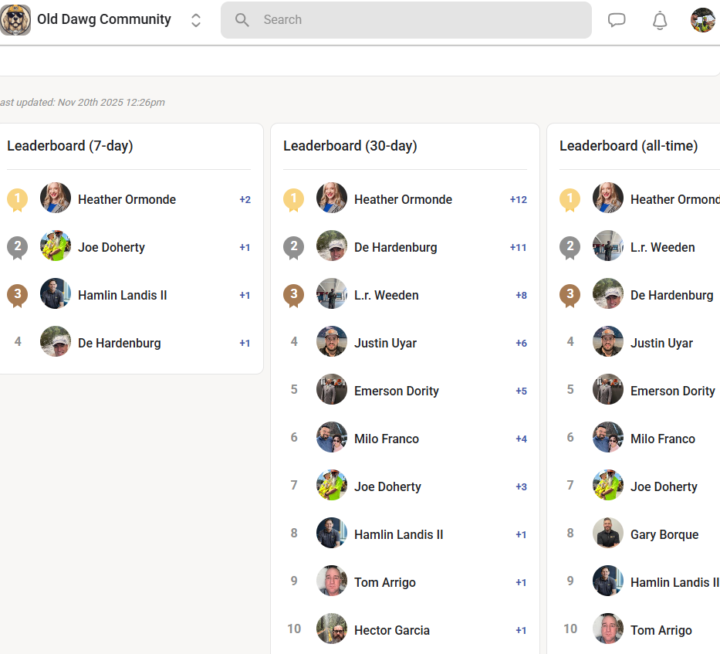Viewport: 720px width, 654px height.
Task: Click Justin Uyar's avatar in 30-day leaderboard
Action: click(x=332, y=342)
